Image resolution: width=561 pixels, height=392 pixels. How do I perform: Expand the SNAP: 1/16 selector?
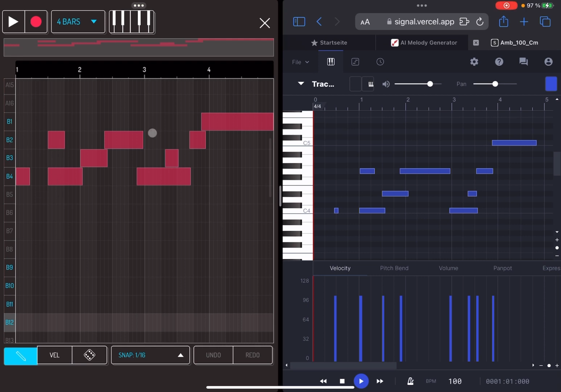pyautogui.click(x=150, y=355)
